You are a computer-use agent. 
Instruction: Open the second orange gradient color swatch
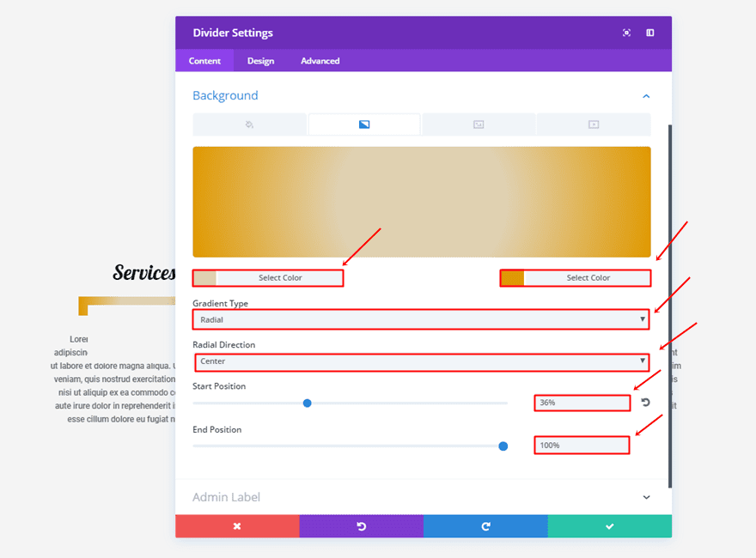513,278
